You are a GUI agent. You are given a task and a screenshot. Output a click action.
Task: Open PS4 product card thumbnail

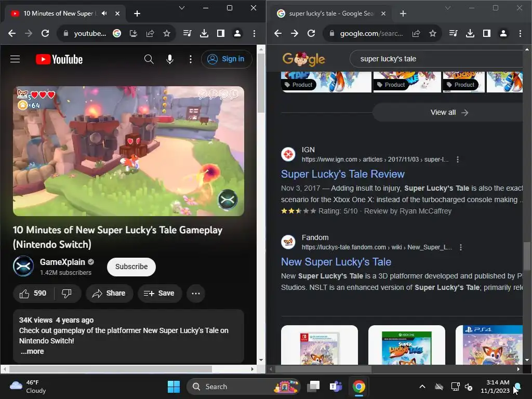click(x=490, y=345)
